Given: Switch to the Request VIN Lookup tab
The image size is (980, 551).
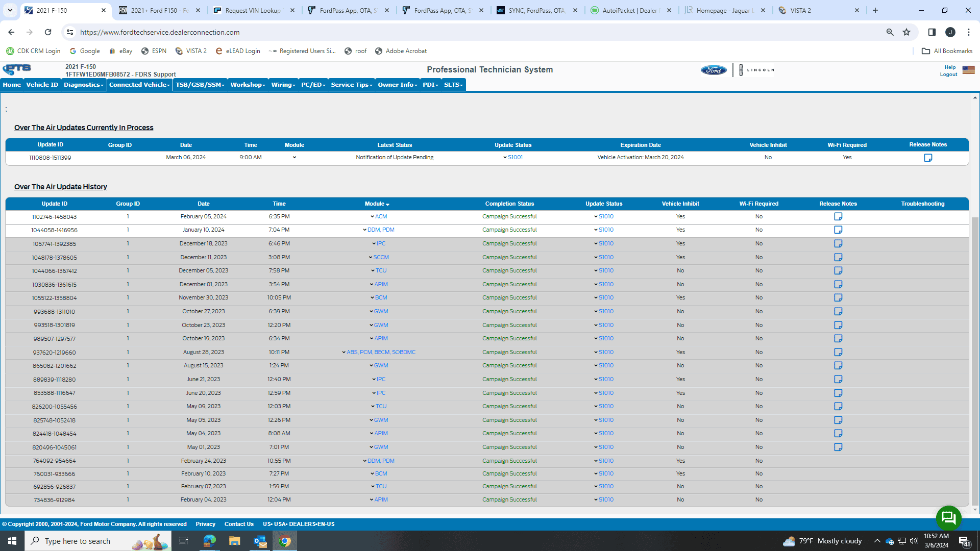Looking at the screenshot, I should [254, 10].
